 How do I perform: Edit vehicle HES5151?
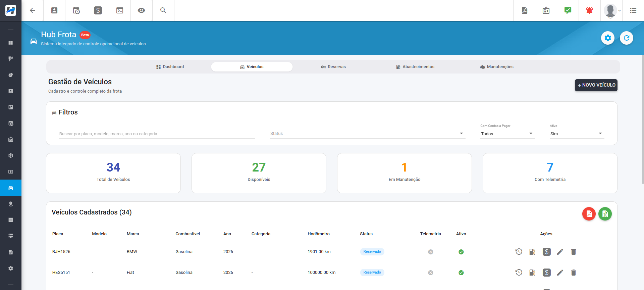560,272
